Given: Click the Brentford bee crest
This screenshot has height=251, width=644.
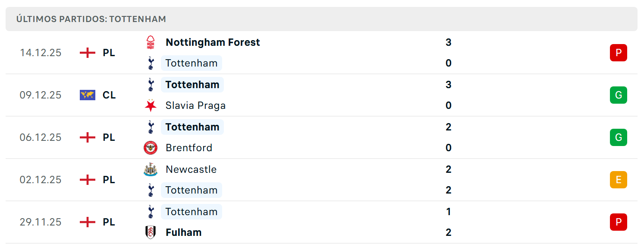Looking at the screenshot, I should (x=151, y=148).
